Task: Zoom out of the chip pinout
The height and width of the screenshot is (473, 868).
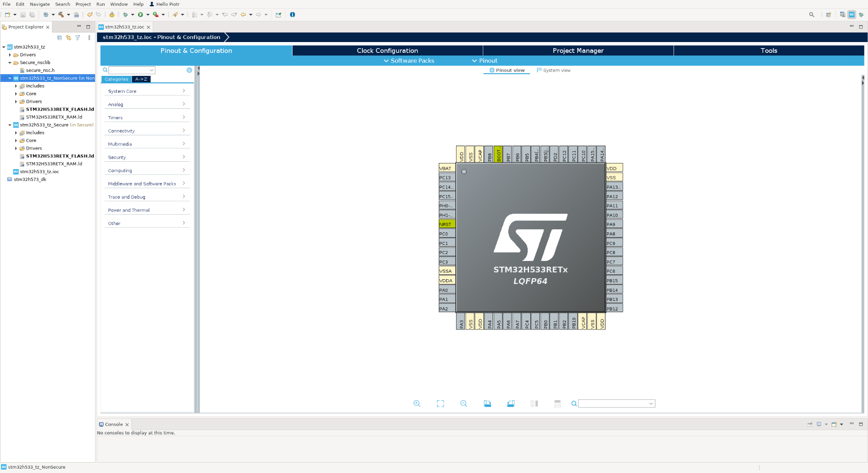Action: coord(464,404)
